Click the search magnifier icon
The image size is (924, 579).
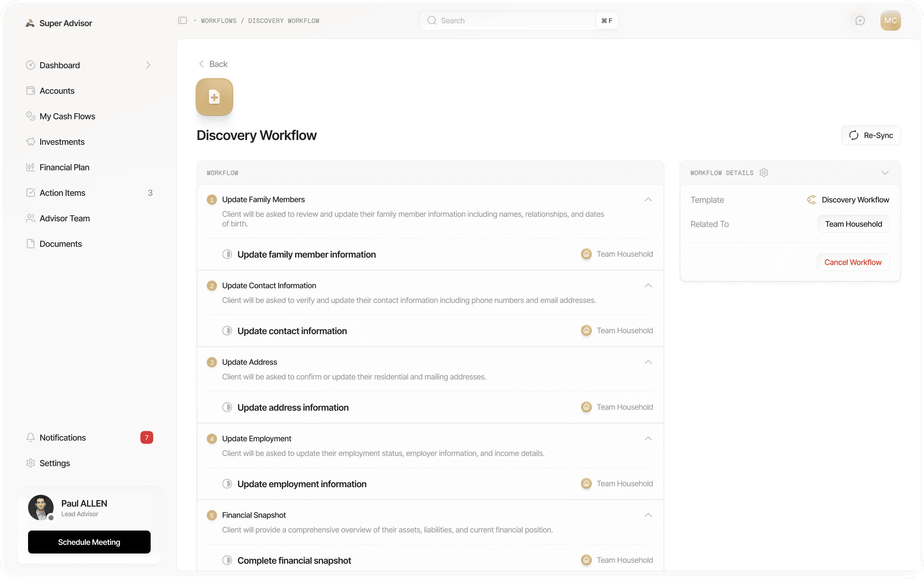click(432, 21)
